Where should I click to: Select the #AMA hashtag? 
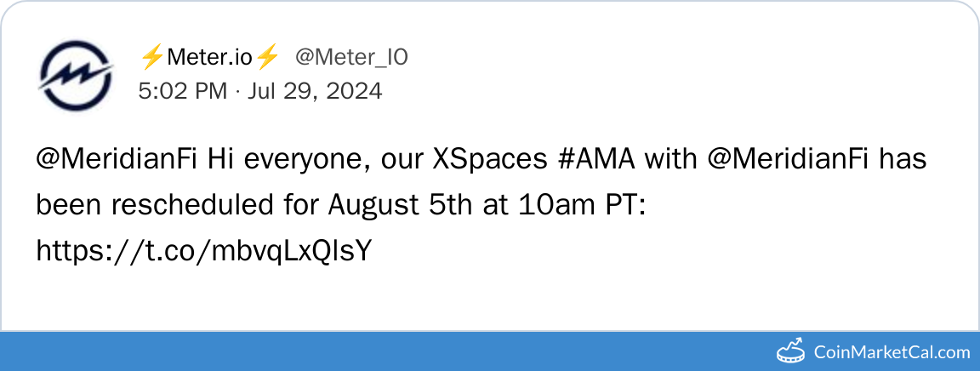tap(603, 159)
